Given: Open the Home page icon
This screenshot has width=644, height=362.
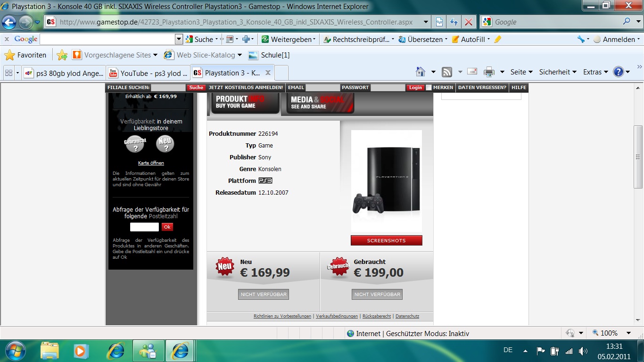Looking at the screenshot, I should coord(421,72).
